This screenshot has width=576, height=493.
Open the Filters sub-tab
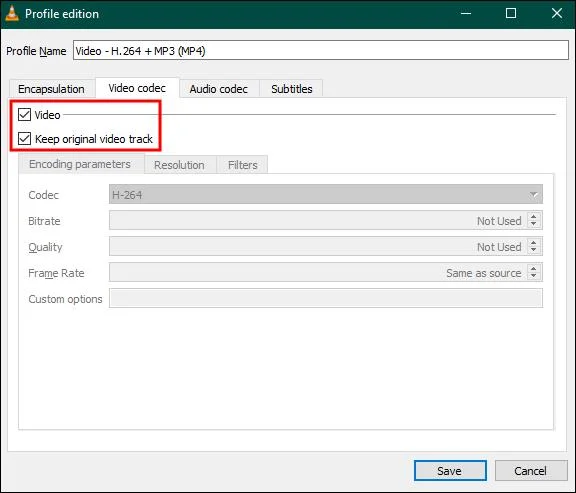coord(242,165)
